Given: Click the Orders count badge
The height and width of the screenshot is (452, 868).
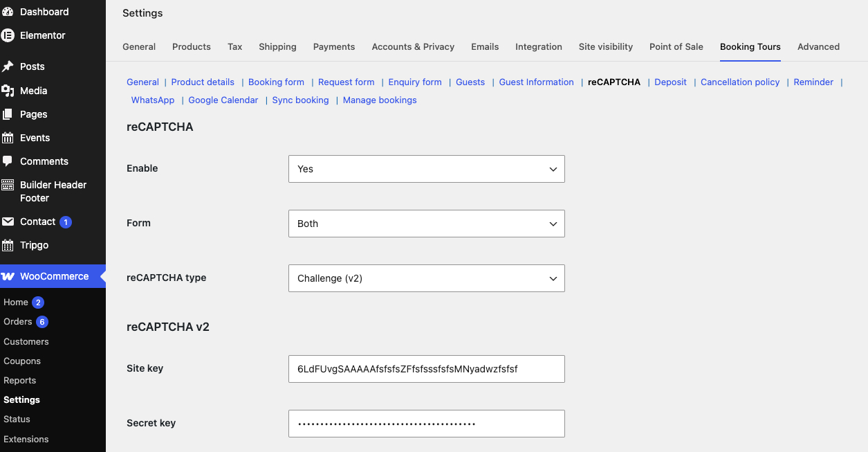Looking at the screenshot, I should (42, 322).
